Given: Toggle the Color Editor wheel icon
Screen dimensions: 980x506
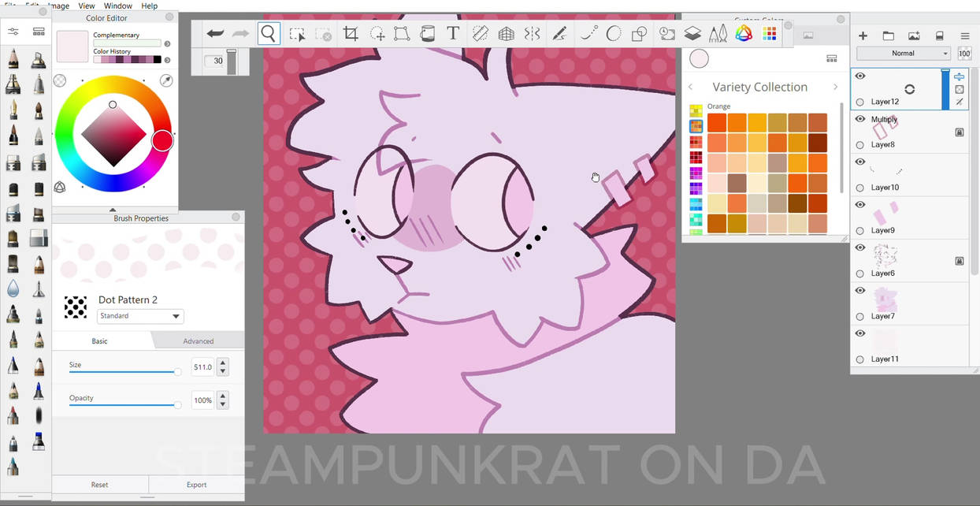Looking at the screenshot, I should [x=744, y=34].
